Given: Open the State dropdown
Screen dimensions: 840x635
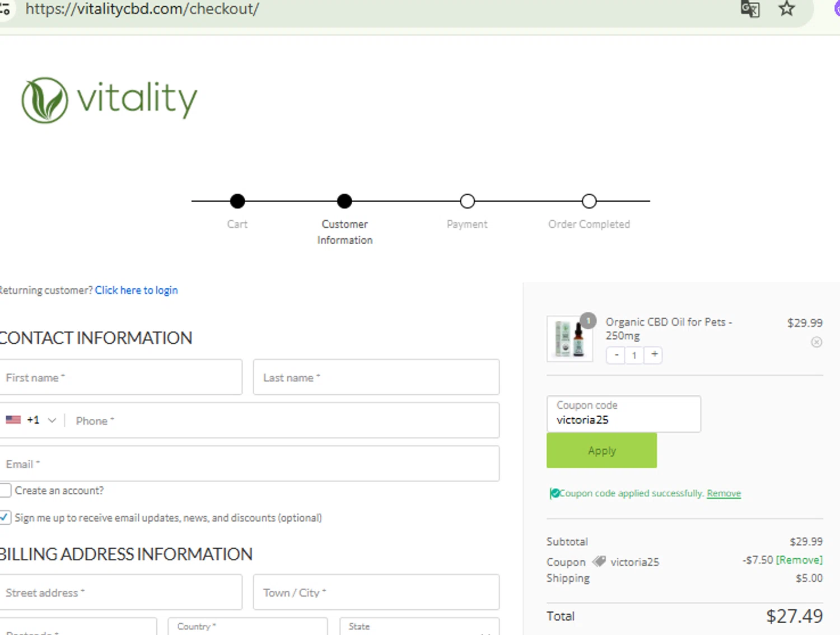Looking at the screenshot, I should click(x=419, y=627).
